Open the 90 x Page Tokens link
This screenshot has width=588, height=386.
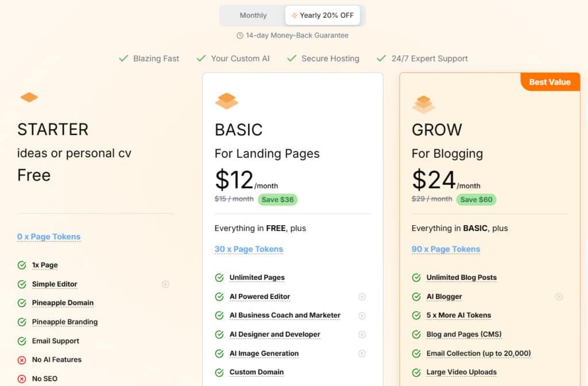[446, 249]
